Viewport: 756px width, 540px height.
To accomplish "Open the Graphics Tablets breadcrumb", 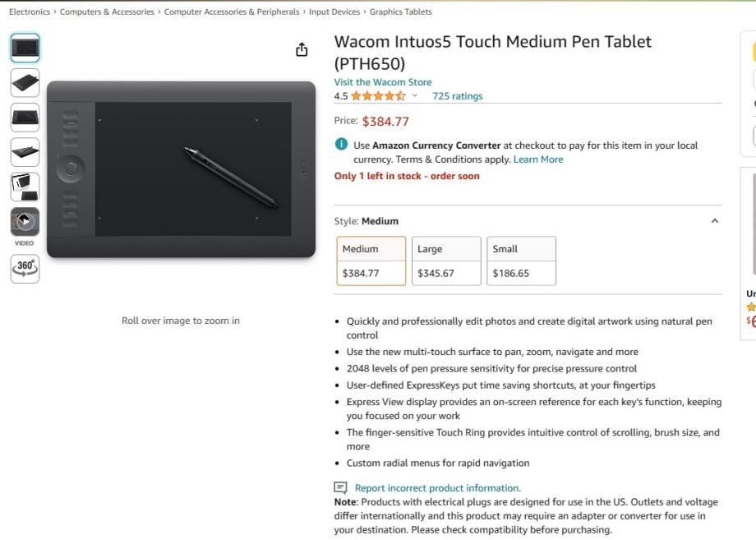I will point(400,12).
